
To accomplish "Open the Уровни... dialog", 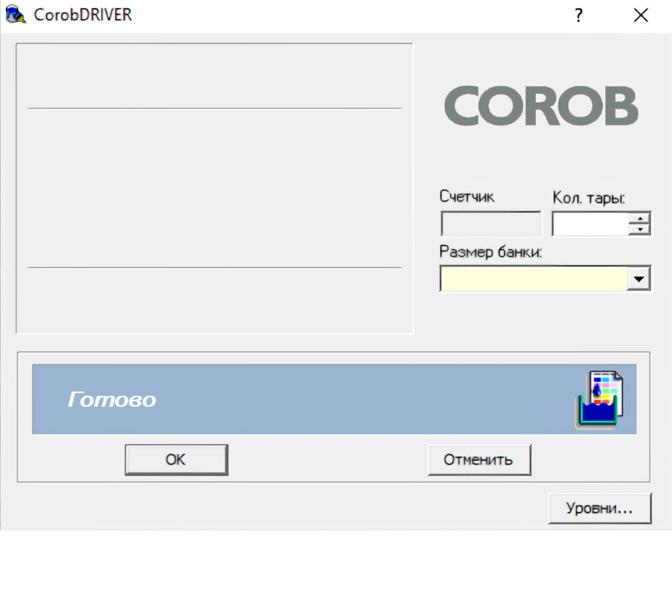I will pos(600,508).
